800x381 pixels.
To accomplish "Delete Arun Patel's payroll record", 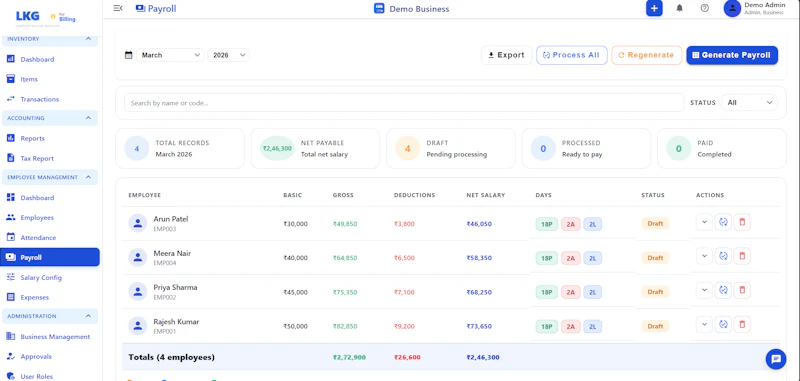I will coord(742,222).
